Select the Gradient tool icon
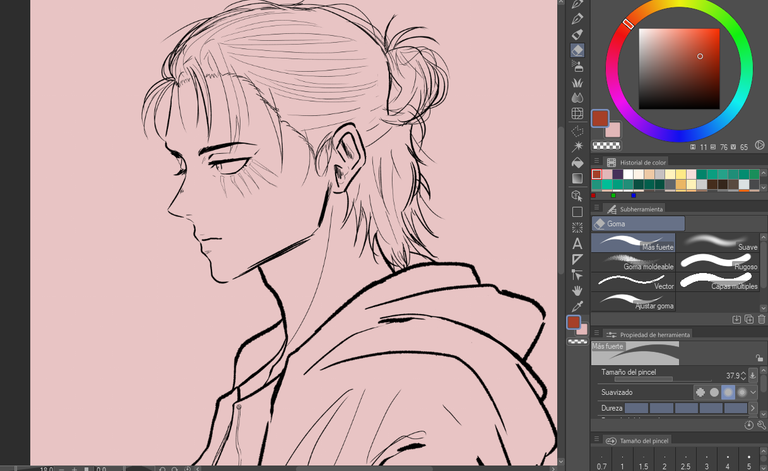Screen dimensions: 768x471 pos(577,178)
